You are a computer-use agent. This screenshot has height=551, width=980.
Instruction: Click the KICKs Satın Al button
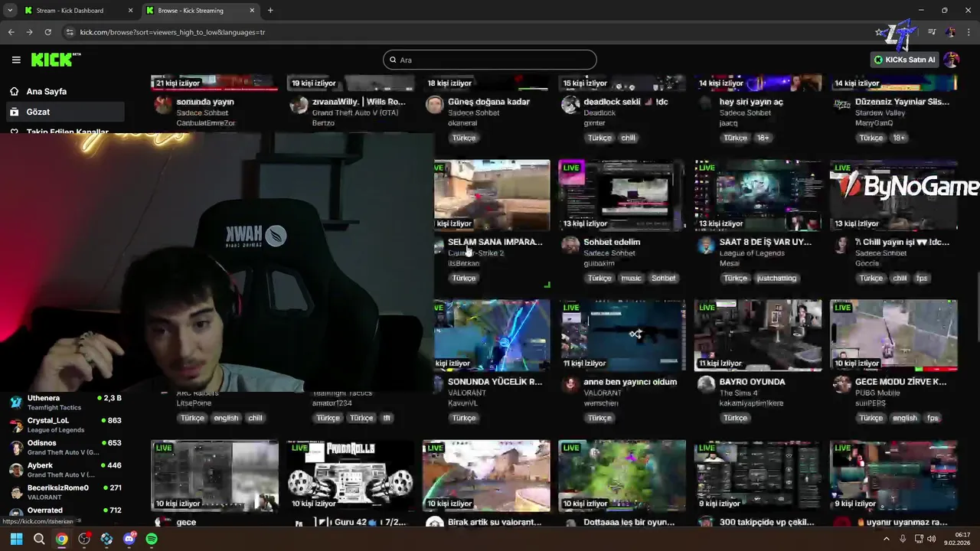coord(905,60)
